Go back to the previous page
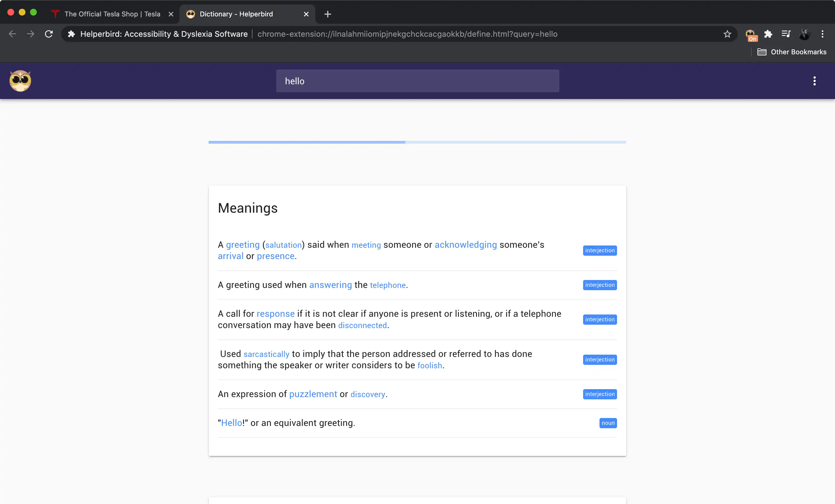Image resolution: width=835 pixels, height=504 pixels. (12, 34)
